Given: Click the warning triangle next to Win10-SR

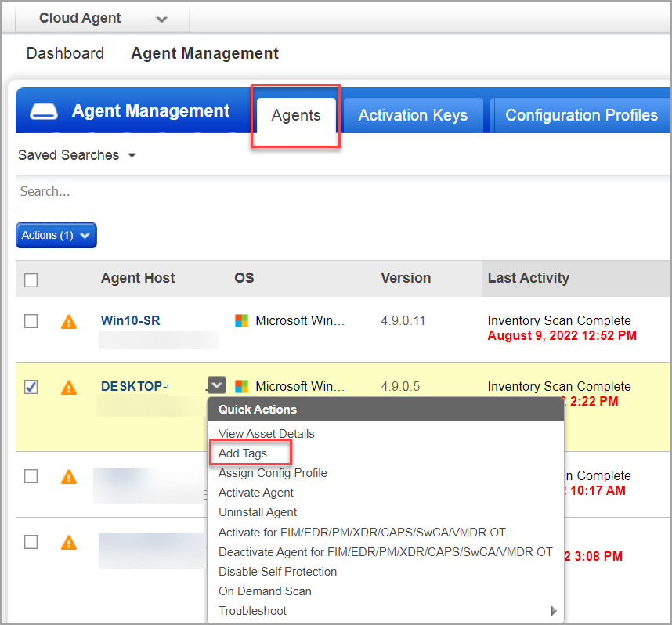Looking at the screenshot, I should [68, 322].
